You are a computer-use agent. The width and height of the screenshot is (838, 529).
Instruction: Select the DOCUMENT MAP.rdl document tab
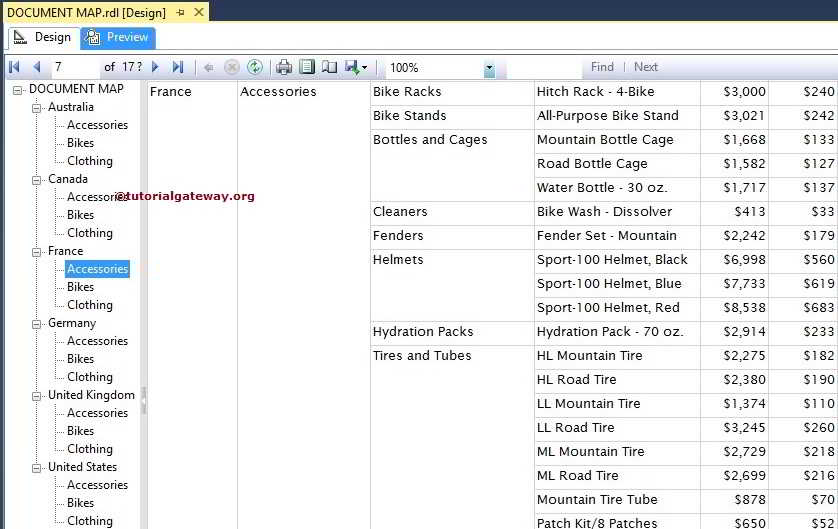(x=87, y=12)
